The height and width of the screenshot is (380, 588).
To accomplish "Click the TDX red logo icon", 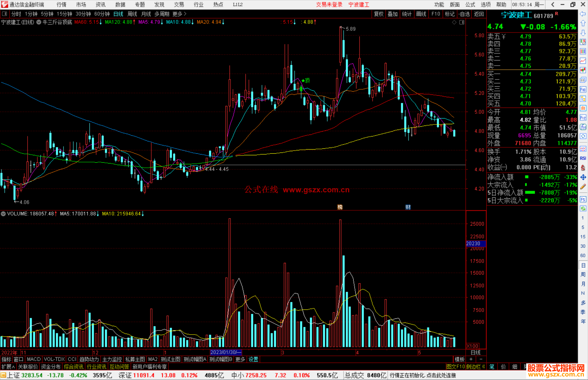I will point(4,4).
